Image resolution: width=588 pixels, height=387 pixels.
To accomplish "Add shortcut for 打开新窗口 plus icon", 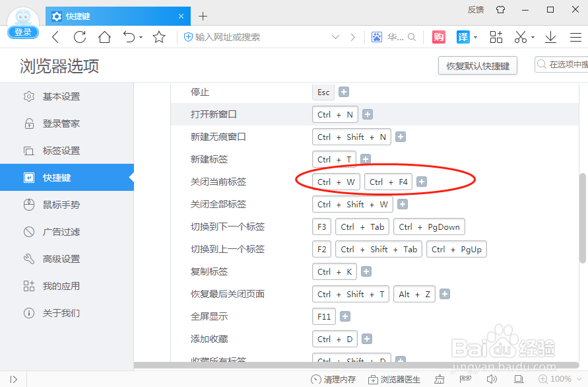I will (368, 114).
